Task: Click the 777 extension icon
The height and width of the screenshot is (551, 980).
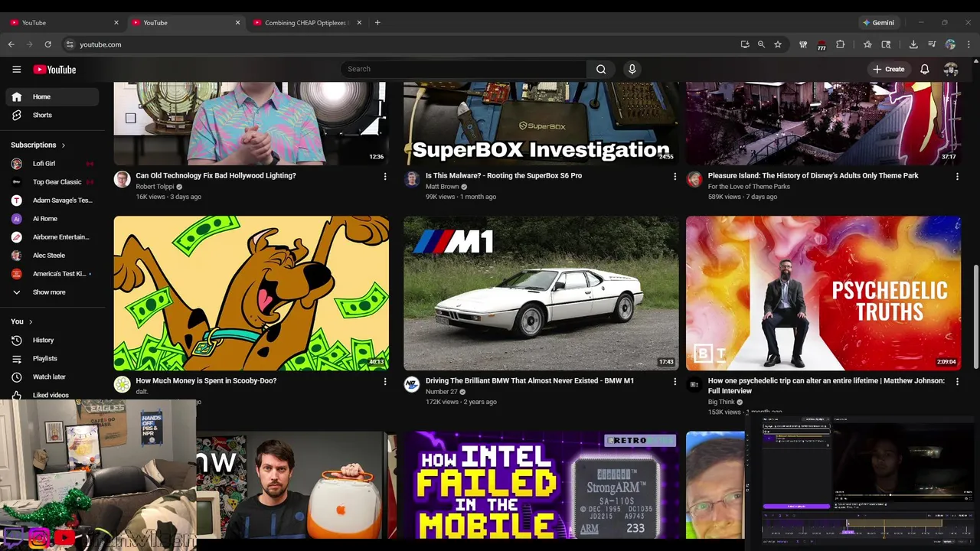Action: pyautogui.click(x=822, y=44)
